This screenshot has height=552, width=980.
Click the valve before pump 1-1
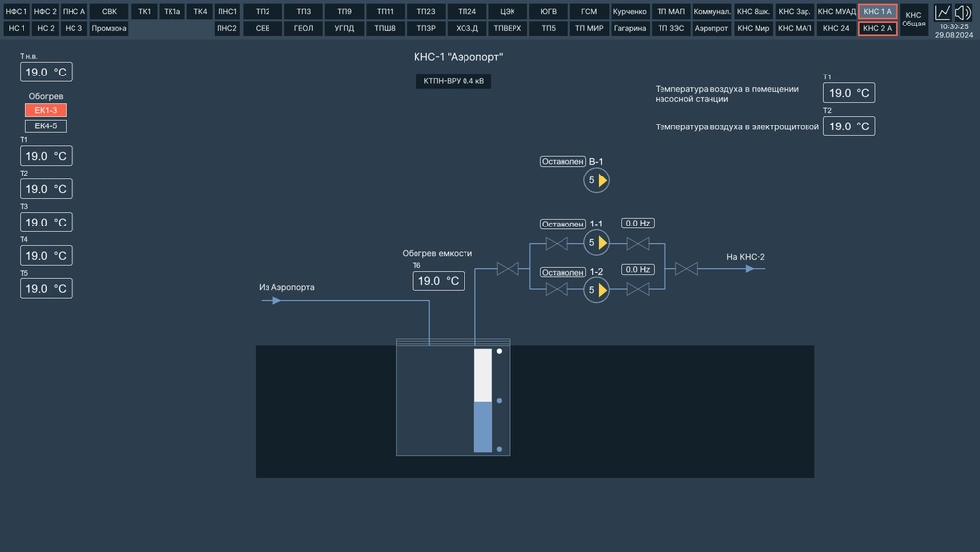coord(557,243)
